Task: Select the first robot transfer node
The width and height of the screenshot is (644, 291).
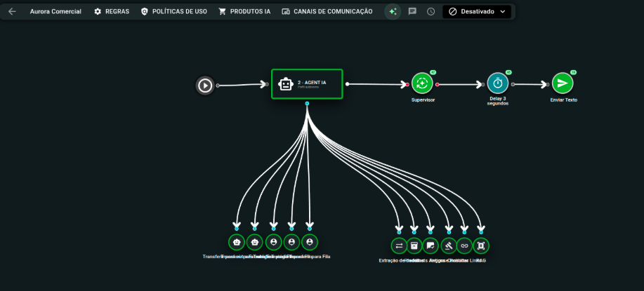Action: tap(237, 242)
